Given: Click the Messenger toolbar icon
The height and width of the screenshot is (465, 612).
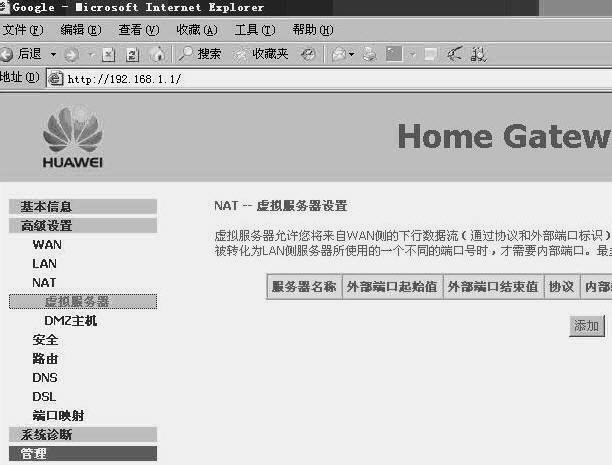Looking at the screenshot, I should (x=454, y=54).
